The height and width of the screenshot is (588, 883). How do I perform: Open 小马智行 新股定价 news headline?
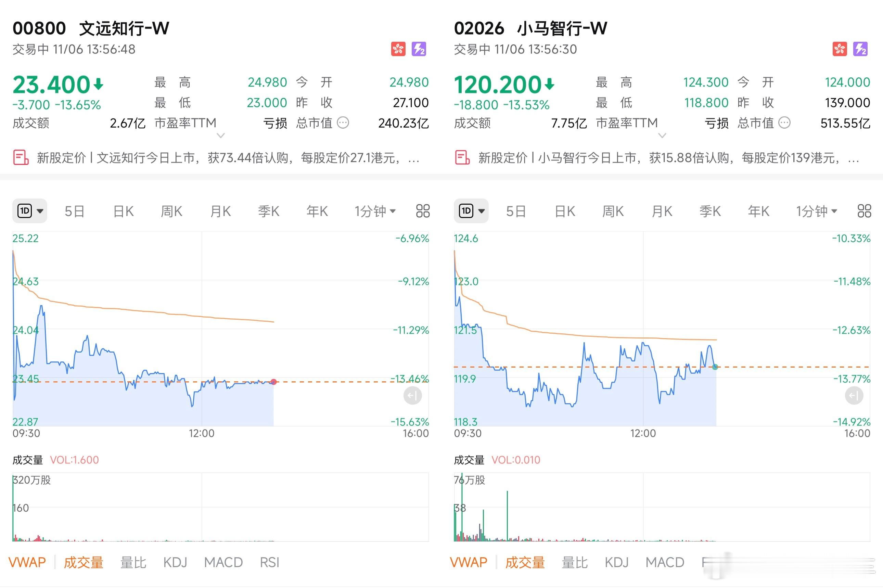tap(667, 157)
